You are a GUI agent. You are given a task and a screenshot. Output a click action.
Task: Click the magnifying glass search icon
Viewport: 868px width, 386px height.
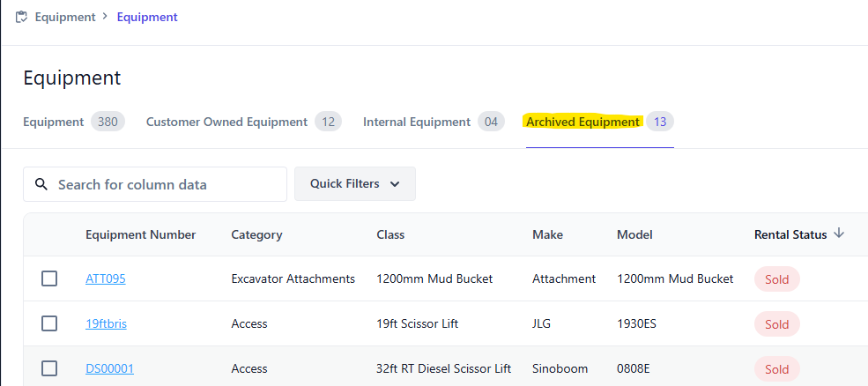point(41,184)
